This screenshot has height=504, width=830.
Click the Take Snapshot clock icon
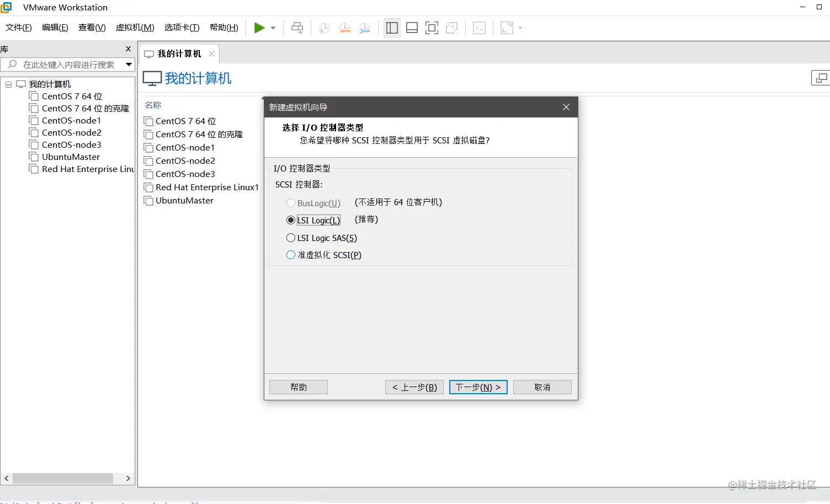click(324, 28)
